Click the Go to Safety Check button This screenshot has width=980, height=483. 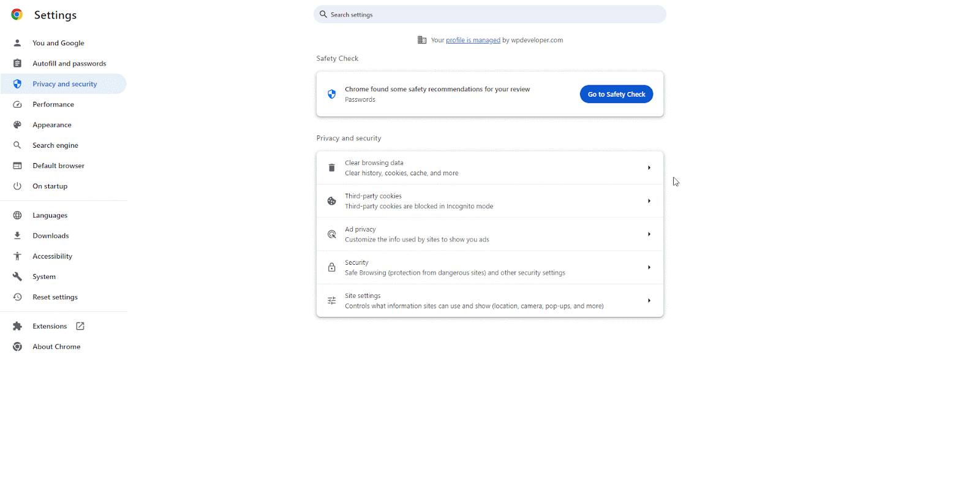pyautogui.click(x=616, y=94)
